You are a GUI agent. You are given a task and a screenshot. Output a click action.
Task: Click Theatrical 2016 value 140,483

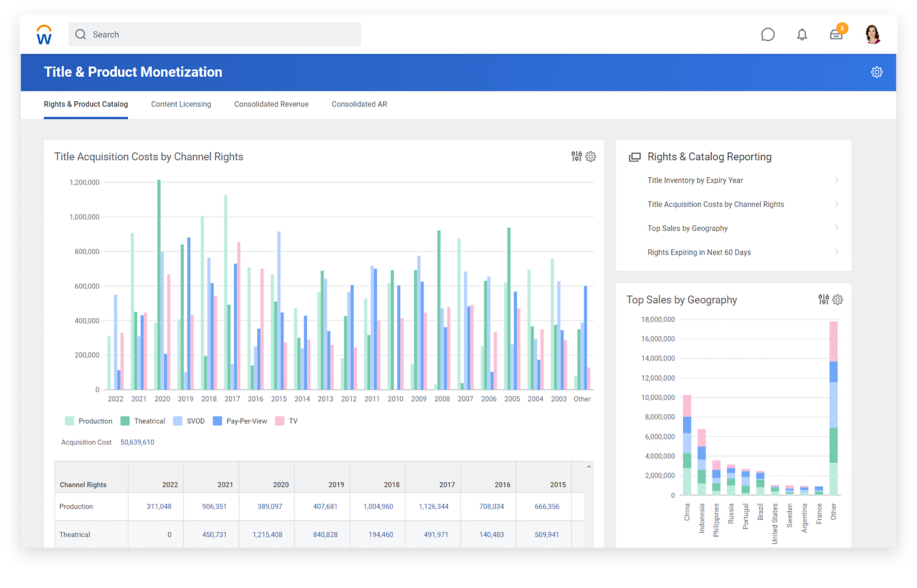point(492,535)
